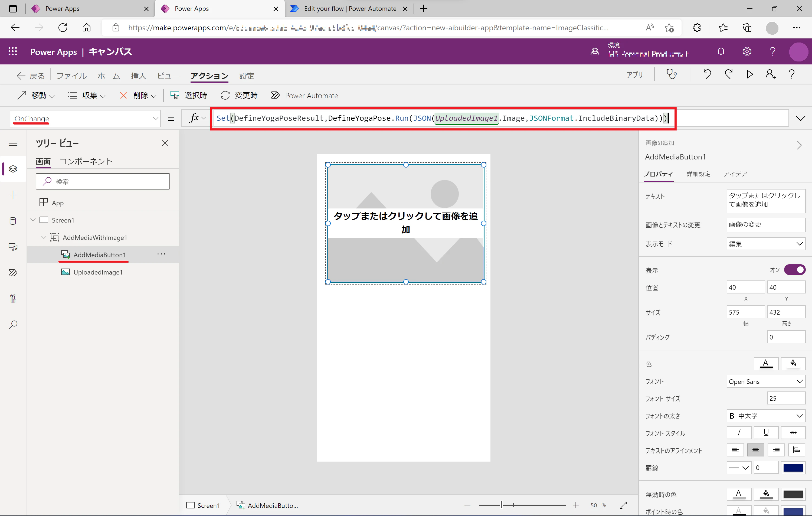Image resolution: width=812 pixels, height=516 pixels.
Task: Open the フォントの太さ dropdown
Action: click(766, 416)
